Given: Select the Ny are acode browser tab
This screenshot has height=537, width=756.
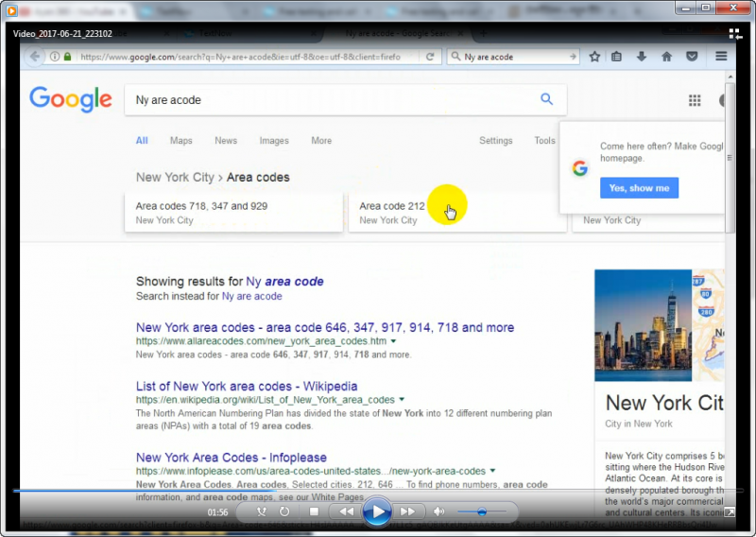Looking at the screenshot, I should tap(397, 33).
